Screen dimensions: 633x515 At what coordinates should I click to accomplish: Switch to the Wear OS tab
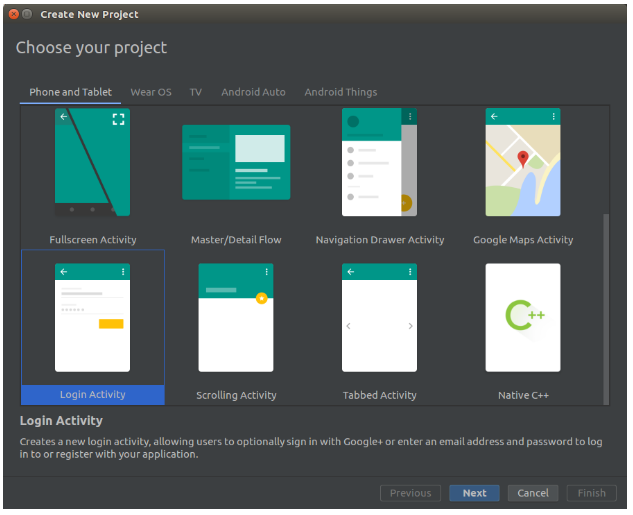coord(151,92)
